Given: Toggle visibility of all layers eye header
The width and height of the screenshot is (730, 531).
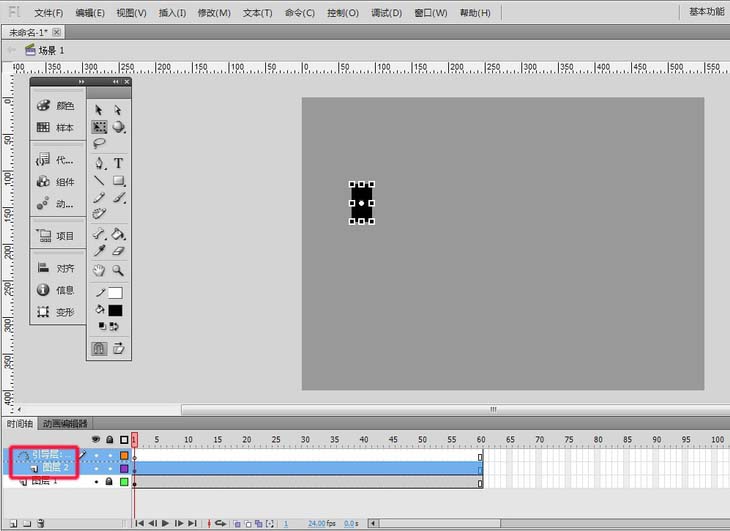Looking at the screenshot, I should pos(96,439).
